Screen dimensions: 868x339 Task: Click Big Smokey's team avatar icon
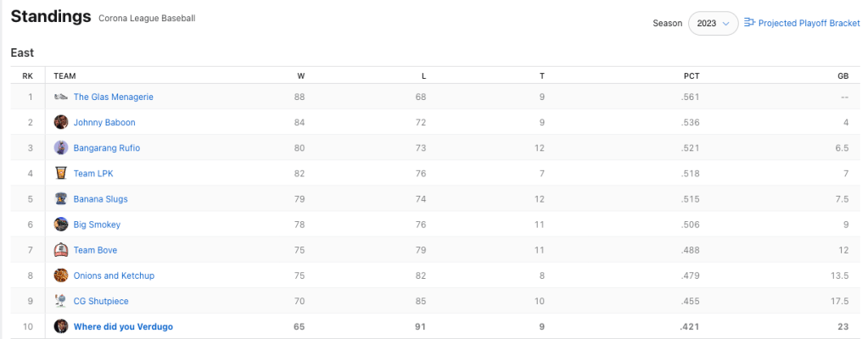point(60,225)
